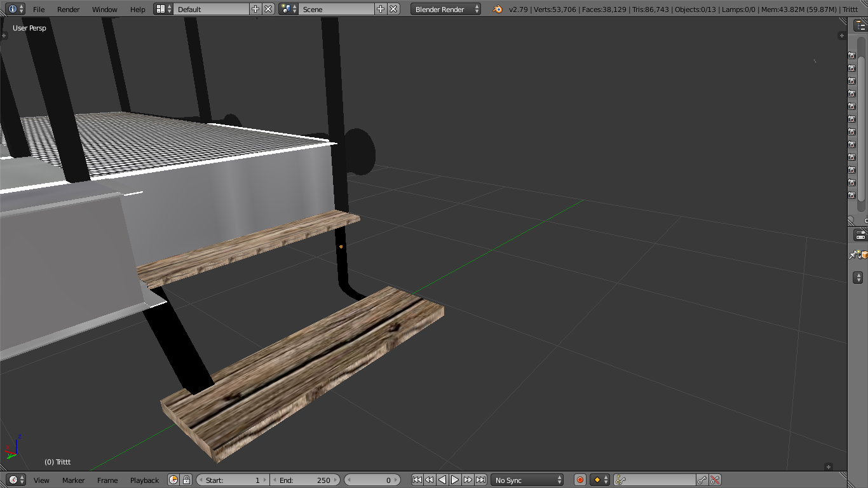
Task: Open the Render menu
Action: (x=69, y=10)
